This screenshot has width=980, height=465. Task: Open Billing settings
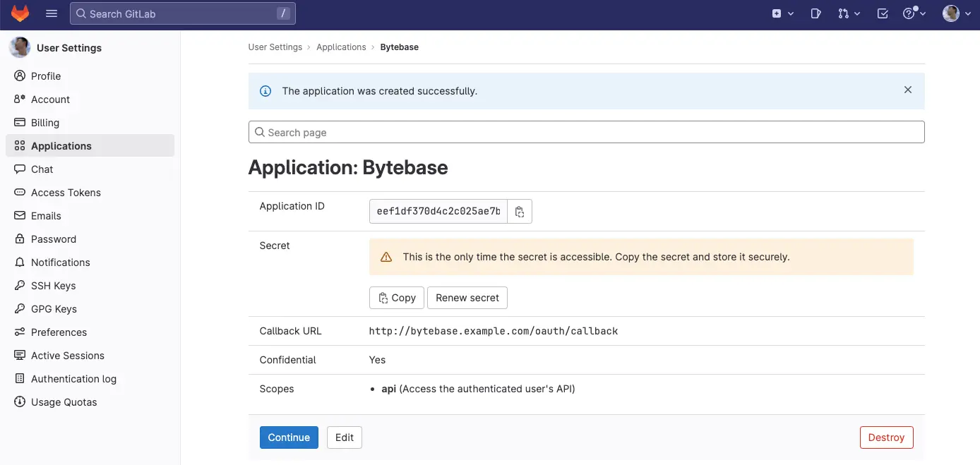pos(45,123)
